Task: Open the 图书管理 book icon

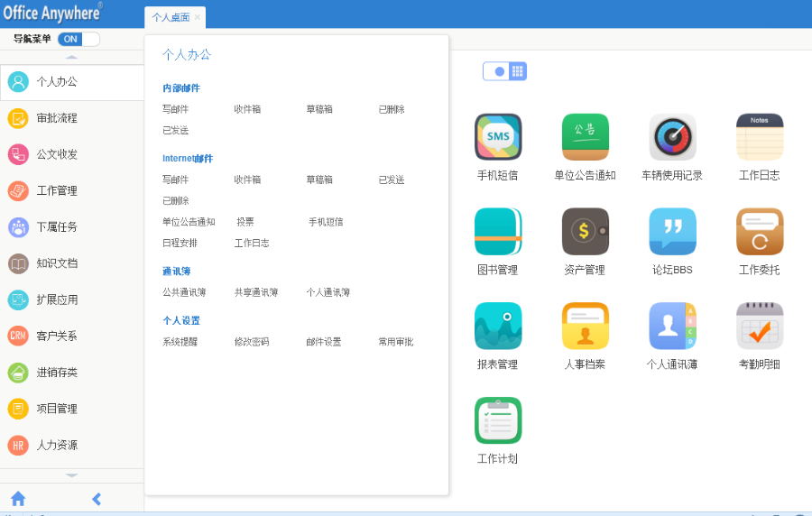Action: [498, 231]
